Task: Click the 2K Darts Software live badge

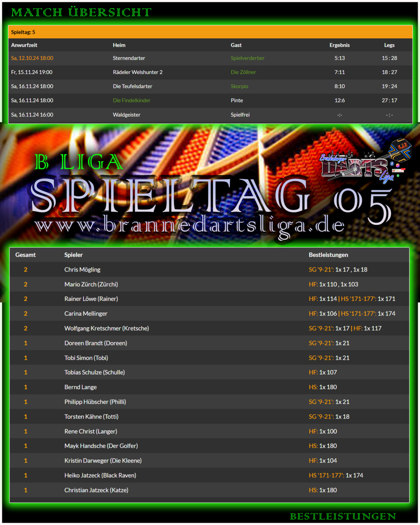Action: [x=399, y=170]
